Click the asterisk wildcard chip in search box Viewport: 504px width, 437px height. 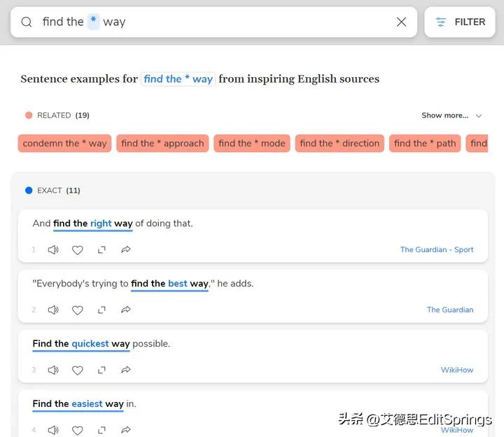click(x=93, y=22)
